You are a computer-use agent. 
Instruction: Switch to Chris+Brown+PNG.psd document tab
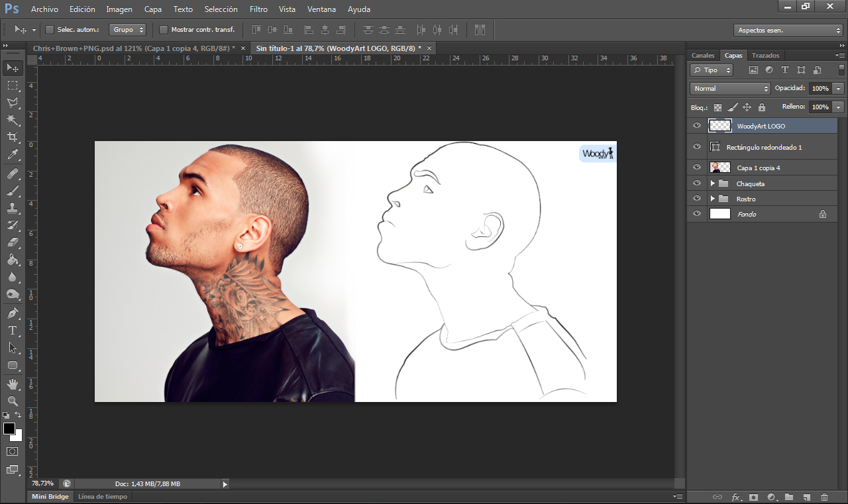[134, 48]
